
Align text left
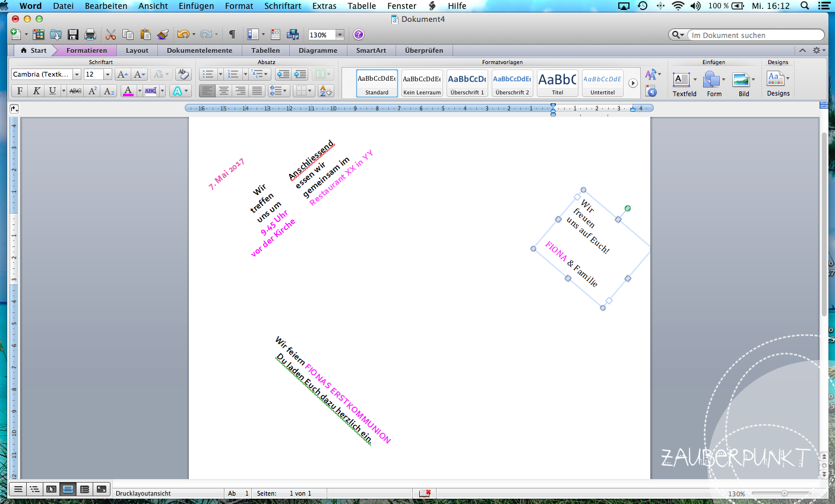point(207,91)
